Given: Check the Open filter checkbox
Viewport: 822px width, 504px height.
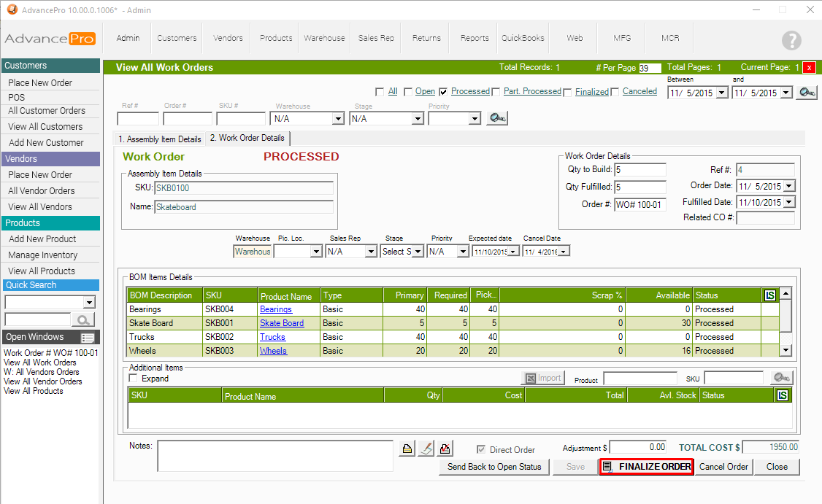Looking at the screenshot, I should pyautogui.click(x=408, y=92).
